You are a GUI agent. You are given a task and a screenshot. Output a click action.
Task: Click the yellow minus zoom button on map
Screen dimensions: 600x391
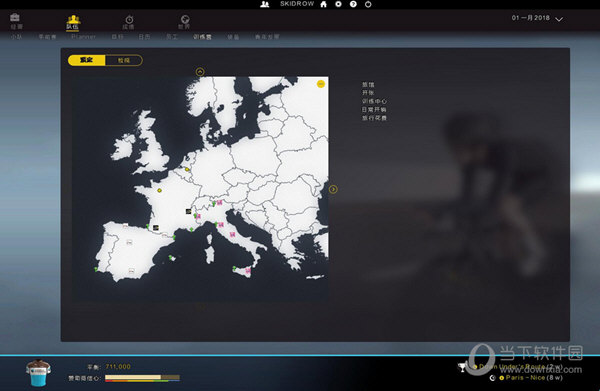(x=321, y=84)
